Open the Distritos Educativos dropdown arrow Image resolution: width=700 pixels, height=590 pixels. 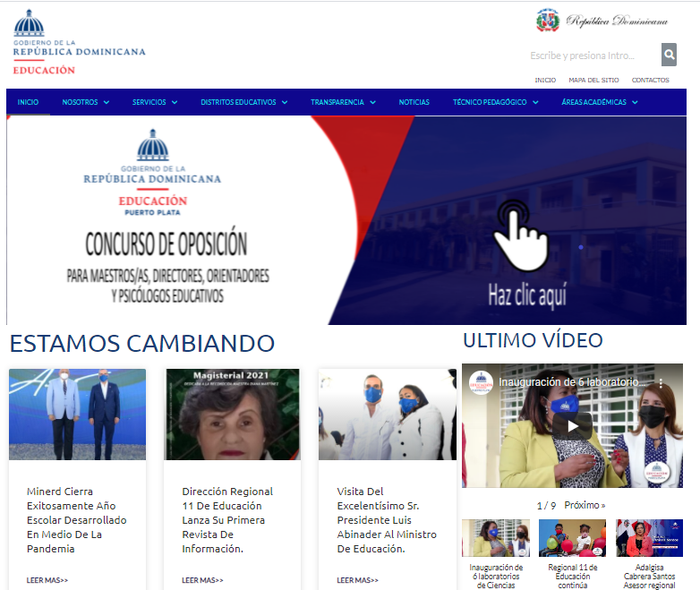pyautogui.click(x=285, y=102)
